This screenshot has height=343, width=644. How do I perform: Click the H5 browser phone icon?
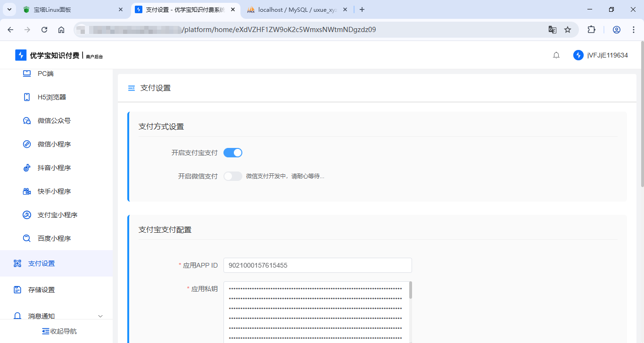27,97
